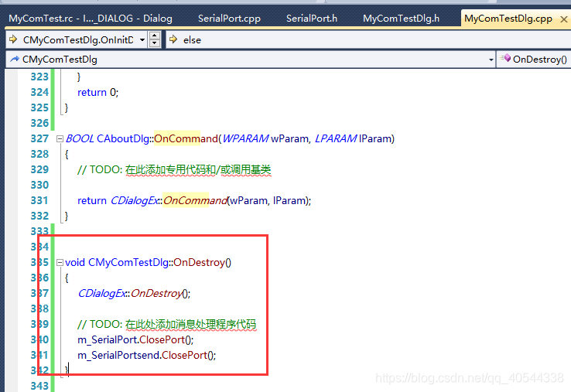Click the OnCommand identifier on line 327
Screen dimensions: 571x392
click(186, 138)
